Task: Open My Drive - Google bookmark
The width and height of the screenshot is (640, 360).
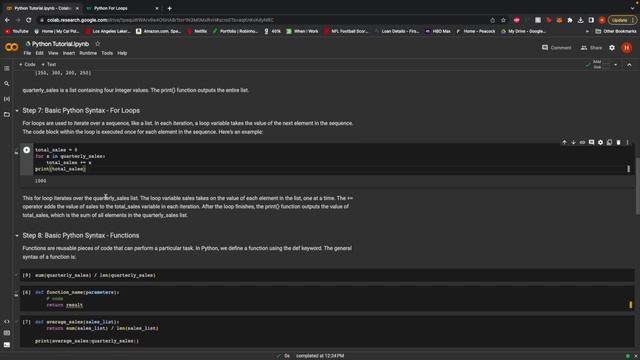Action: point(523,31)
